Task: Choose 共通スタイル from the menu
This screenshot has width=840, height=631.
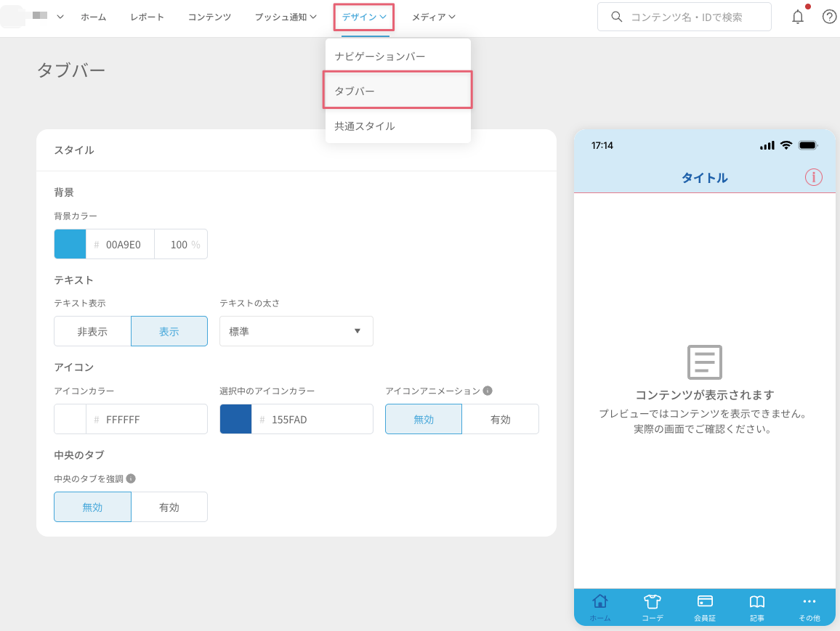Action: tap(398, 126)
